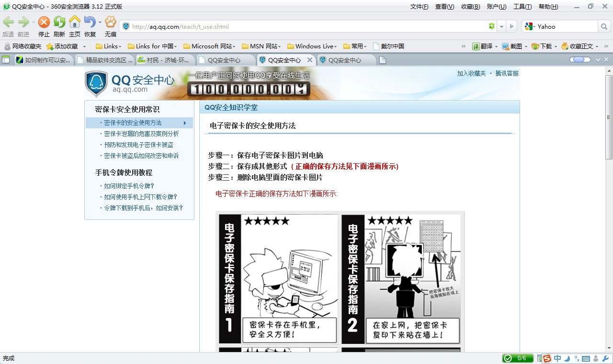This screenshot has width=613, height=364.
Task: Click the green Refresh (刷新) icon
Action: (59, 22)
